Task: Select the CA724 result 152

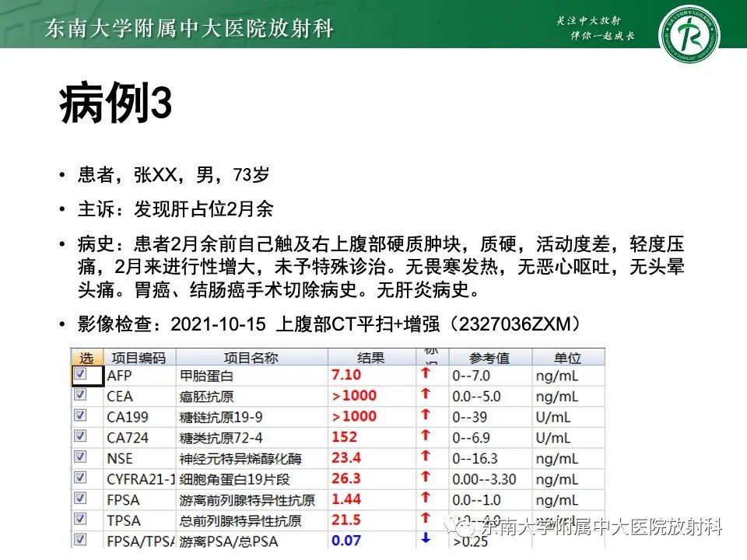Action: tap(344, 436)
